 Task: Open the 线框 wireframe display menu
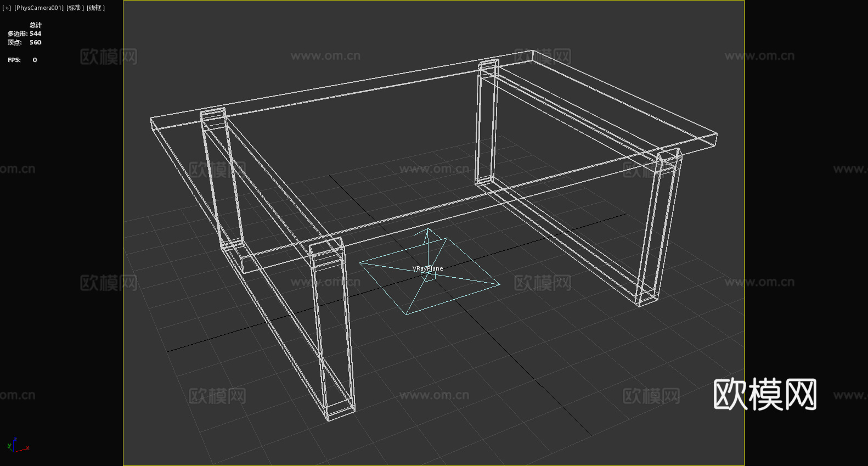click(x=95, y=8)
